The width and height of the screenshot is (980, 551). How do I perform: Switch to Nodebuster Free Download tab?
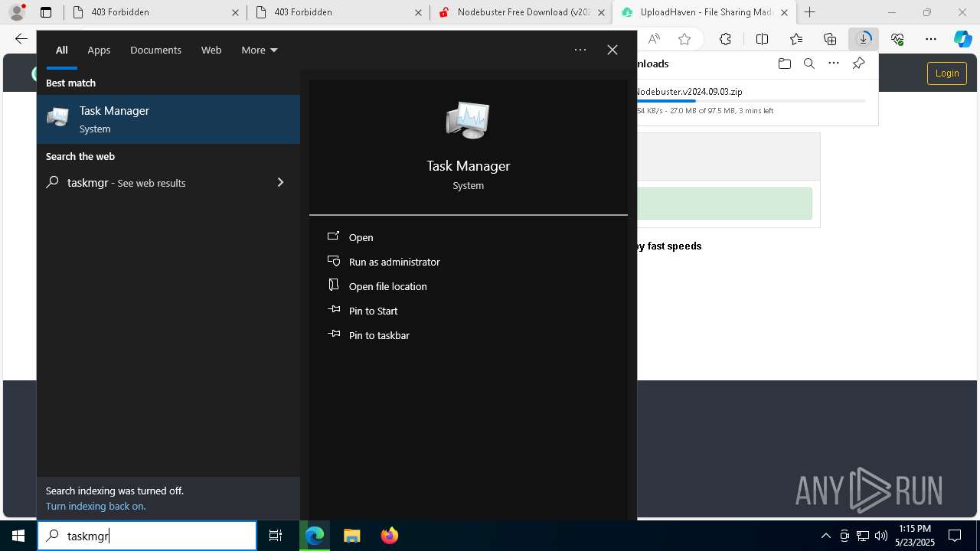pos(521,12)
